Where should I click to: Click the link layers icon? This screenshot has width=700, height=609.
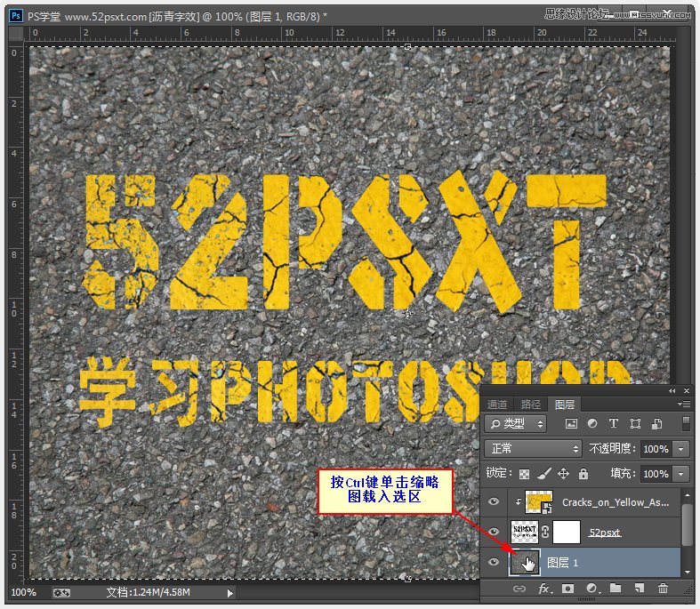[x=519, y=589]
